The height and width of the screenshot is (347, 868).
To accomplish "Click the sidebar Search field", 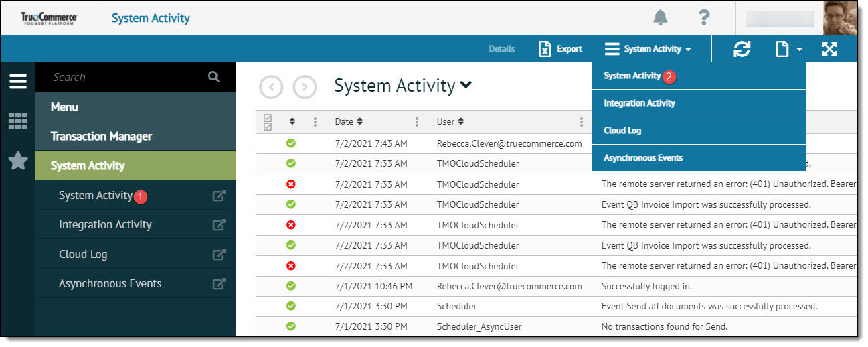I will [x=127, y=77].
